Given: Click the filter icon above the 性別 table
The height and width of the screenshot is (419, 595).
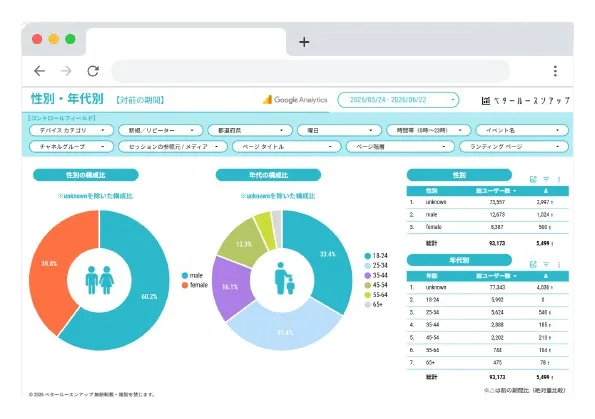Looking at the screenshot, I should coord(546,179).
